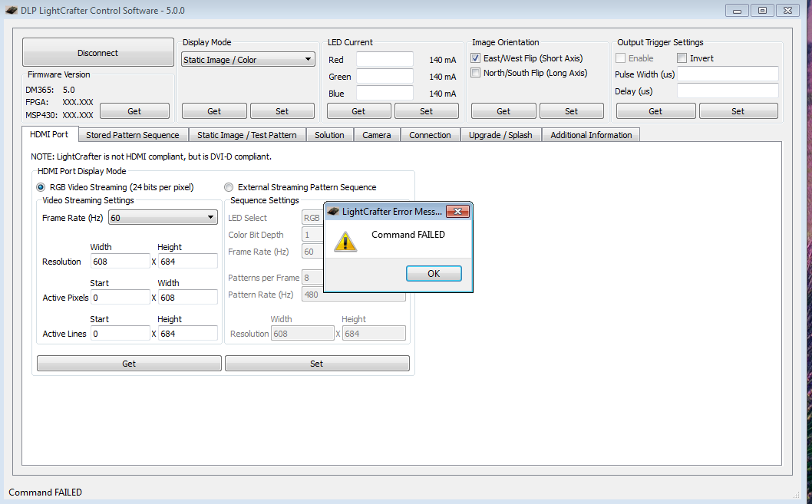This screenshot has height=504, width=812.
Task: Click Set under Output Trigger Settings
Action: pos(738,110)
